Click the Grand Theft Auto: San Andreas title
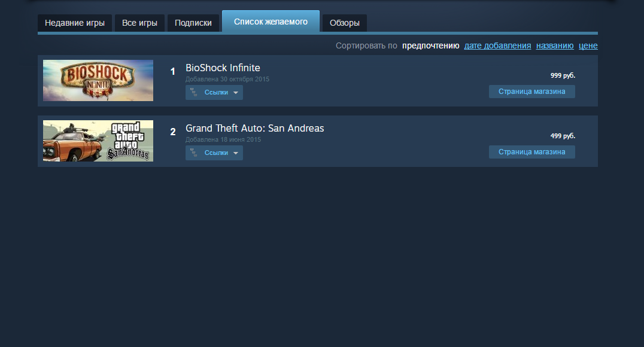This screenshot has width=644, height=347. coord(254,128)
